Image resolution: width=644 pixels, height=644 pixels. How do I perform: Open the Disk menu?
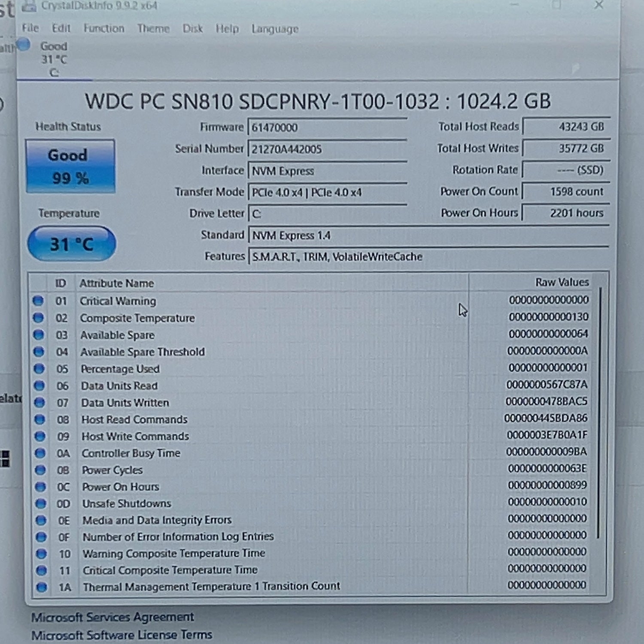pyautogui.click(x=192, y=29)
